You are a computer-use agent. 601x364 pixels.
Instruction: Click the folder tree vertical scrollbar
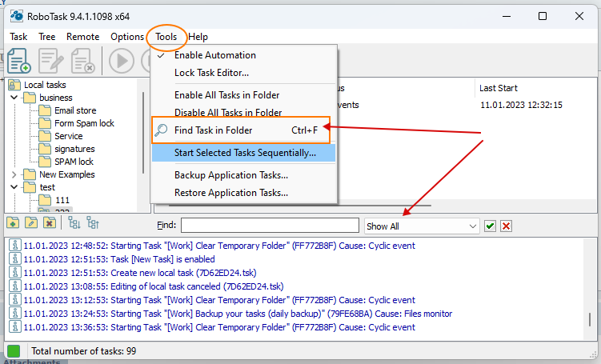(143, 133)
